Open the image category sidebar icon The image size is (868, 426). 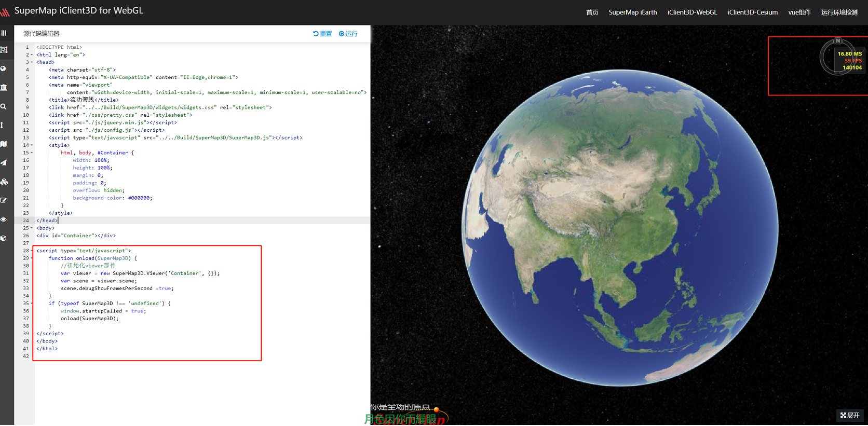4,50
